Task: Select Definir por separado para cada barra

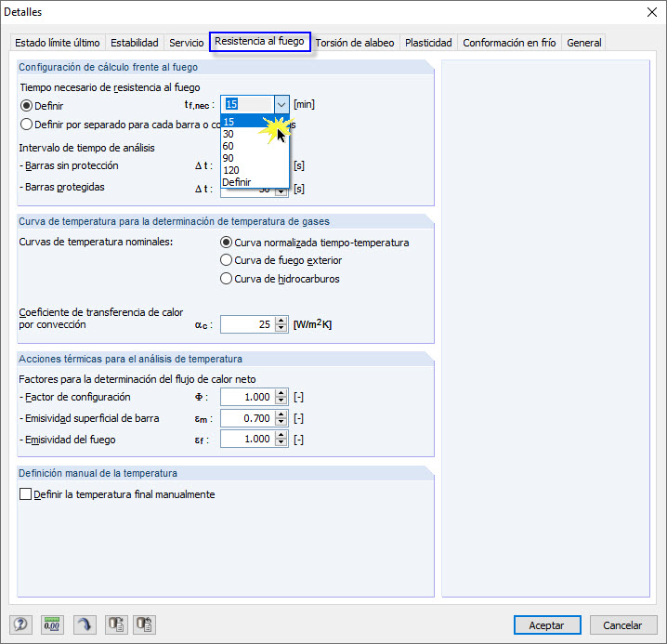Action: 26,125
